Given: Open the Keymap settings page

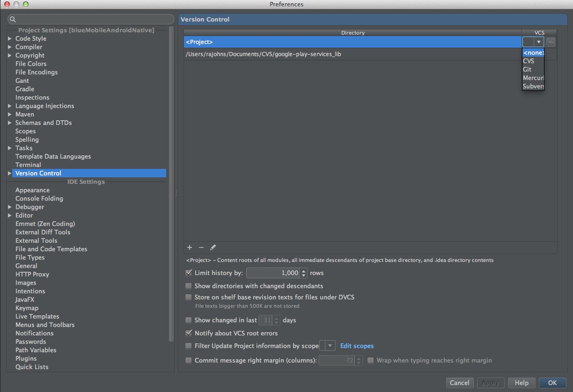Looking at the screenshot, I should (27, 308).
